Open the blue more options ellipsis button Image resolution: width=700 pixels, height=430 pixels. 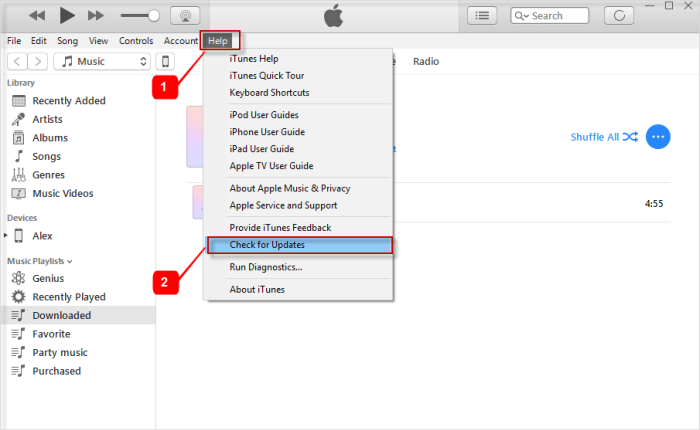point(658,137)
